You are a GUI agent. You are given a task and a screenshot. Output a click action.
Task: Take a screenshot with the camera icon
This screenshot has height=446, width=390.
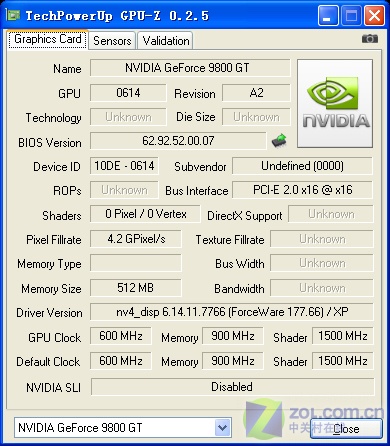click(370, 39)
